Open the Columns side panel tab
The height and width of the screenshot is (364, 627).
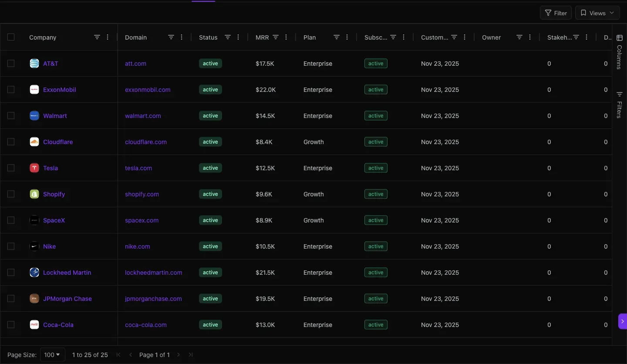[619, 52]
